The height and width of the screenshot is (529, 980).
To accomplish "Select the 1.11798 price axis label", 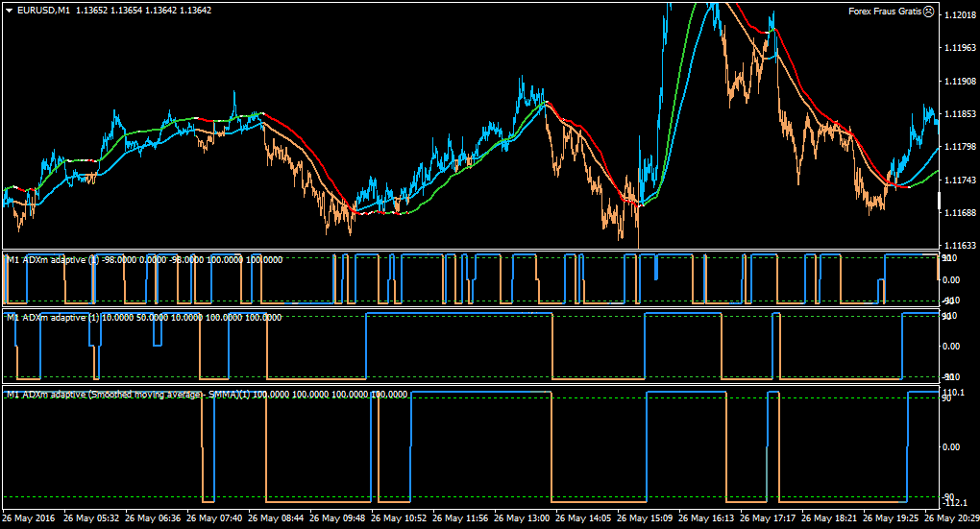I will pos(959,146).
